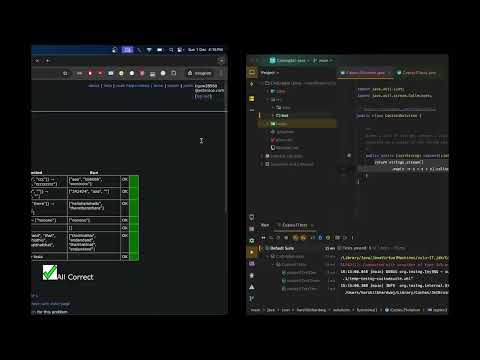This screenshot has height=360, width=480.
Task: Open the battery icon in macOS menu bar
Action: (160, 50)
